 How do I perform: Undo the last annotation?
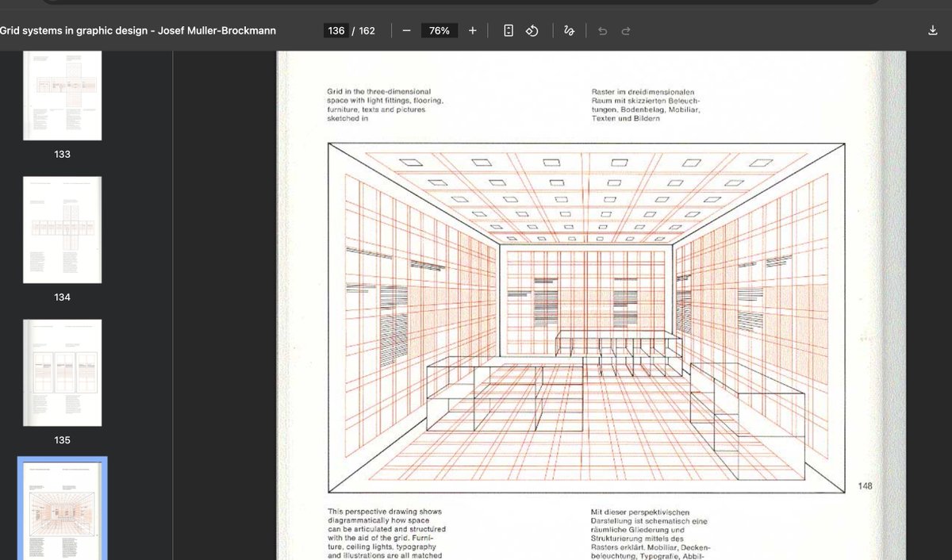(602, 31)
